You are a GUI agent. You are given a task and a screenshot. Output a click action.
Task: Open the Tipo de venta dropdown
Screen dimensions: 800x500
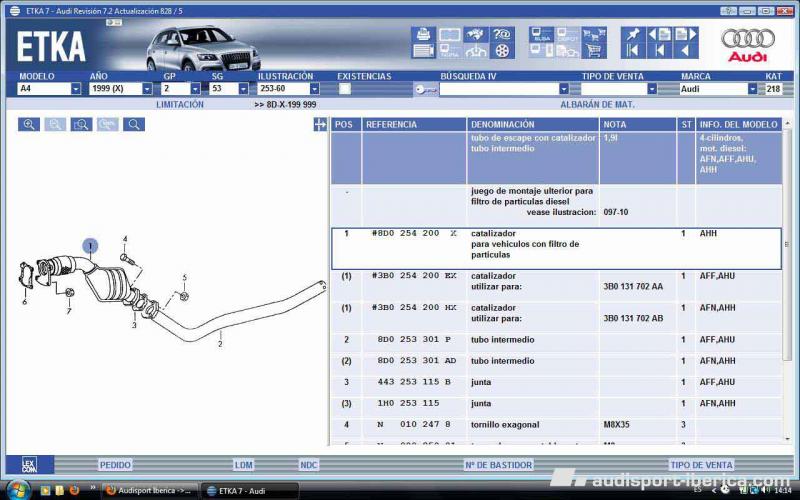pos(652,89)
